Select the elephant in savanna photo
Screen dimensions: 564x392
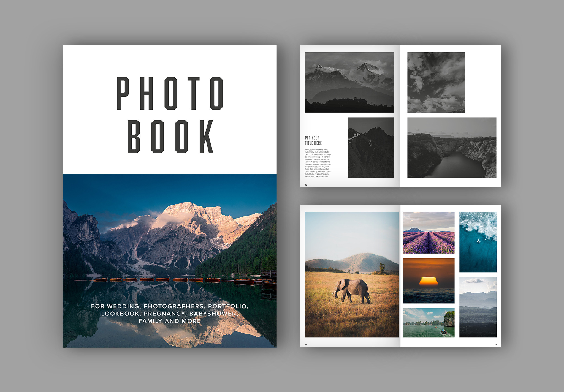[x=352, y=274]
